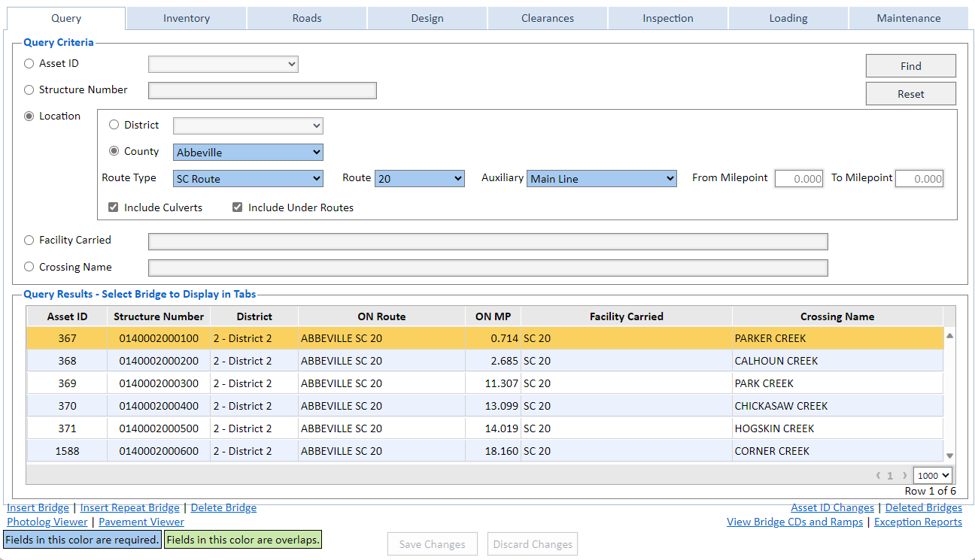Select the CALHOUN CREEK row

[x=485, y=361]
